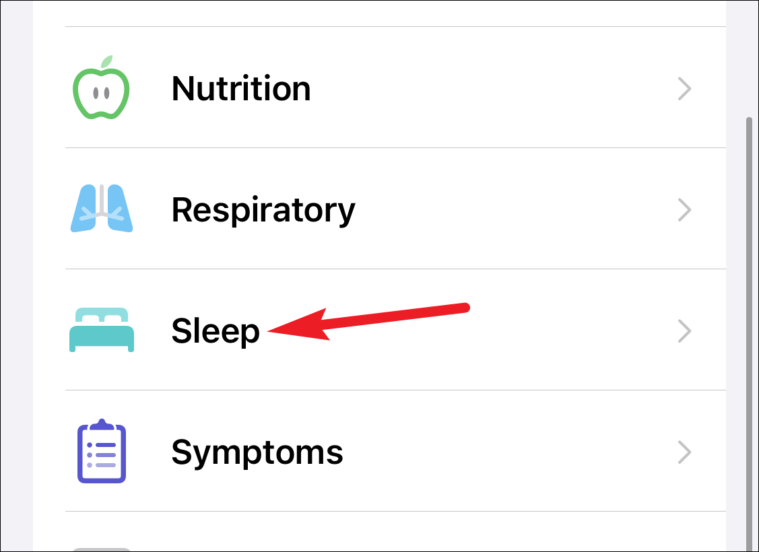Expand Nutrition using its right chevron
Screen dimensions: 759x552
pos(684,89)
